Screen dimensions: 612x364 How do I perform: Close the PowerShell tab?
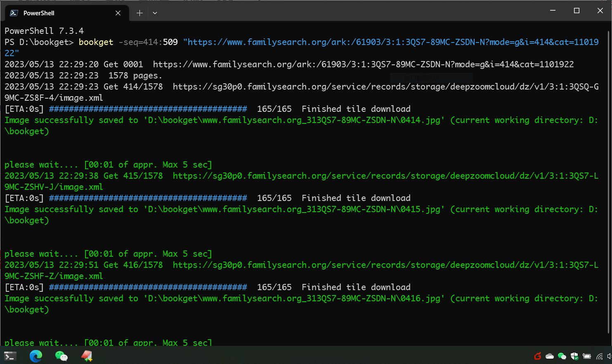coord(118,13)
